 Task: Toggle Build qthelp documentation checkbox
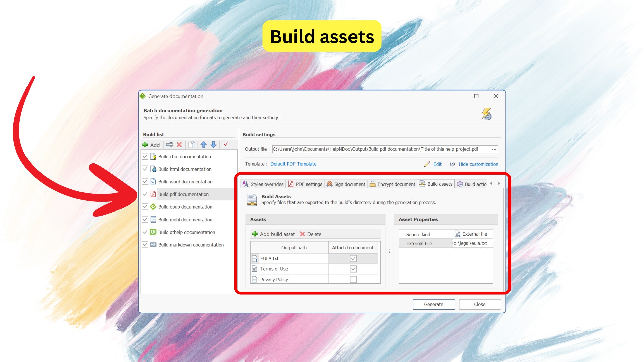tap(145, 232)
